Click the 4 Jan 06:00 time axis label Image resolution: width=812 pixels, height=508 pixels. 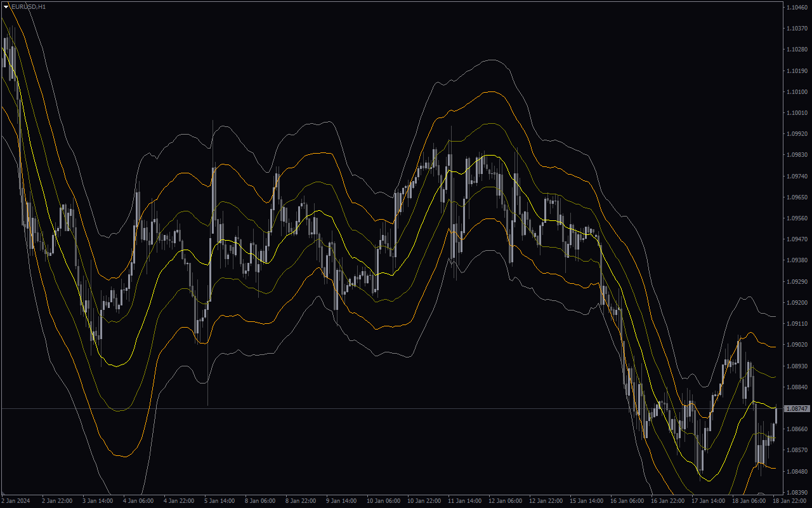click(x=138, y=500)
